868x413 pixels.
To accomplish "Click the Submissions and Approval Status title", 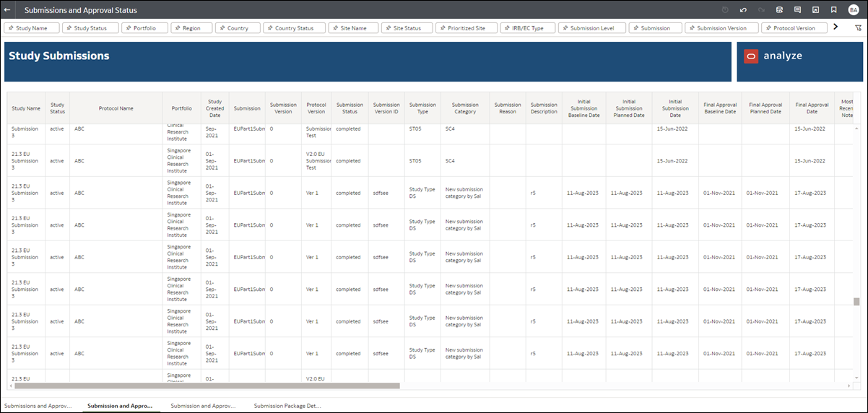I will [x=81, y=10].
